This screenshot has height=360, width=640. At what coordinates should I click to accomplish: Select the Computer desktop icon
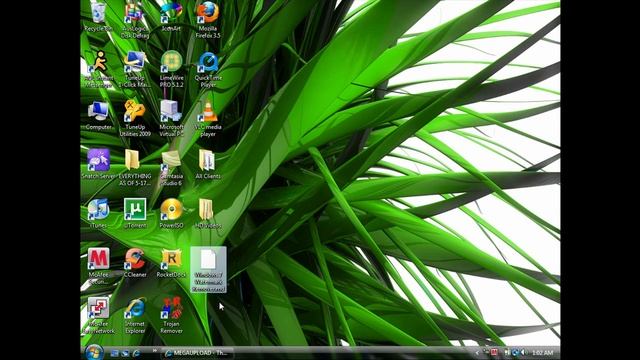pyautogui.click(x=98, y=115)
